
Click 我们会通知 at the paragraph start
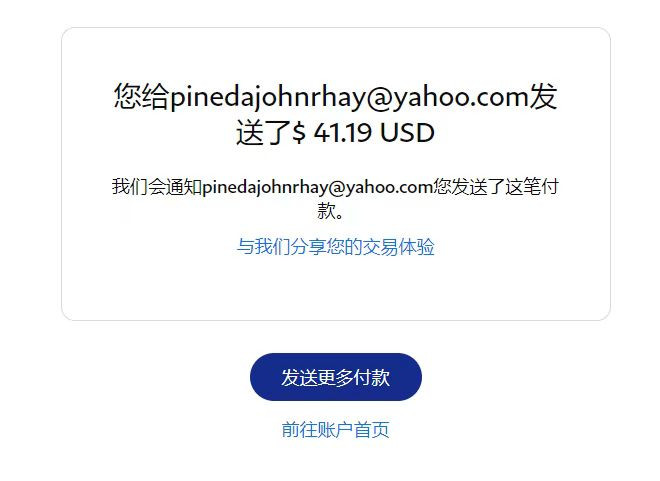[157, 186]
